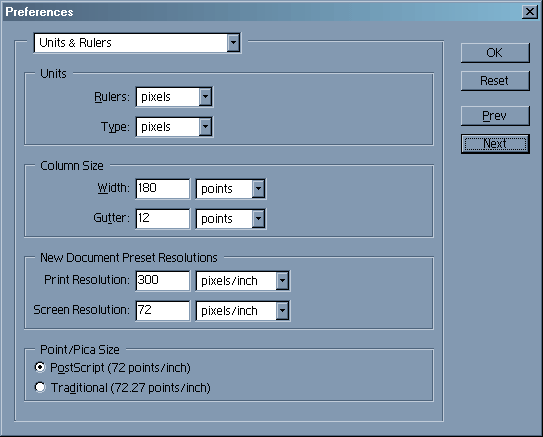
Task: Expand the Type units dropdown
Action: tap(174, 127)
